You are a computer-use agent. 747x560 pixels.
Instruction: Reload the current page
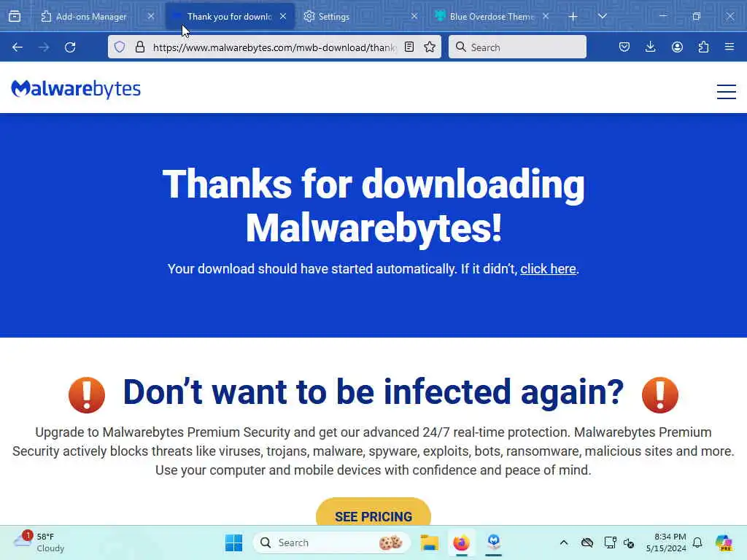click(x=70, y=47)
